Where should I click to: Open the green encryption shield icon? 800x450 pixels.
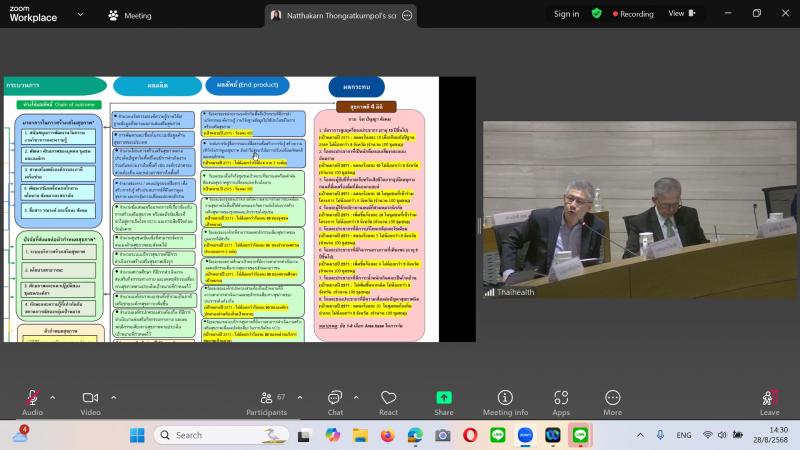click(x=596, y=13)
